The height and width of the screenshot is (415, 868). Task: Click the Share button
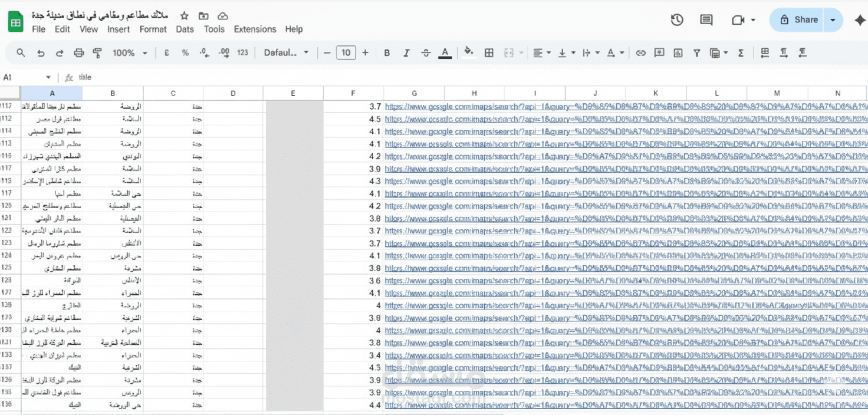(799, 20)
